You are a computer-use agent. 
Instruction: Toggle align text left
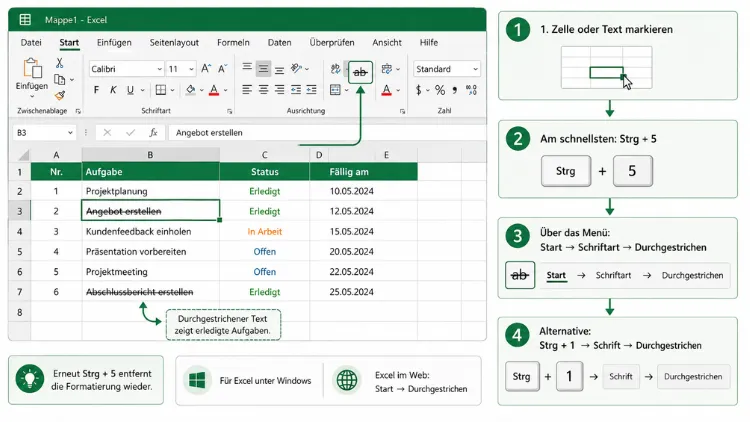(247, 89)
